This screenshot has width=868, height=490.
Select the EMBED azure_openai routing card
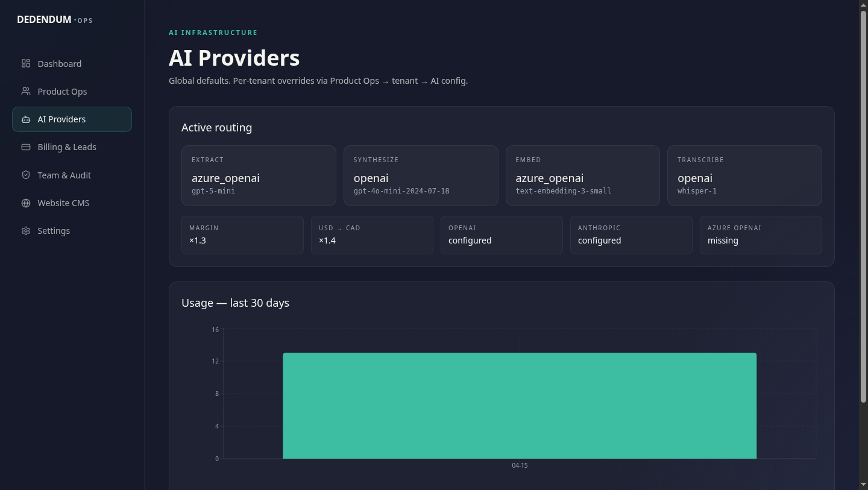(583, 175)
